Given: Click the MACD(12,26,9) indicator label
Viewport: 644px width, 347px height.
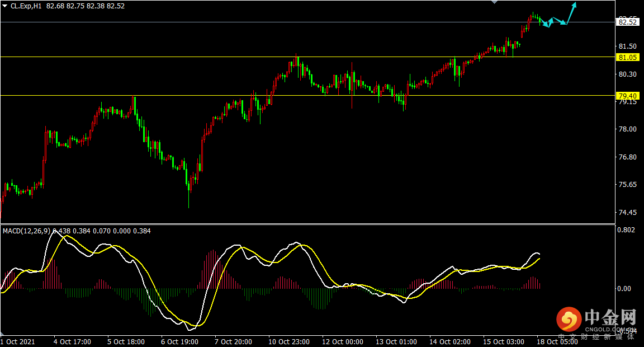Looking at the screenshot, I should click(x=27, y=231).
